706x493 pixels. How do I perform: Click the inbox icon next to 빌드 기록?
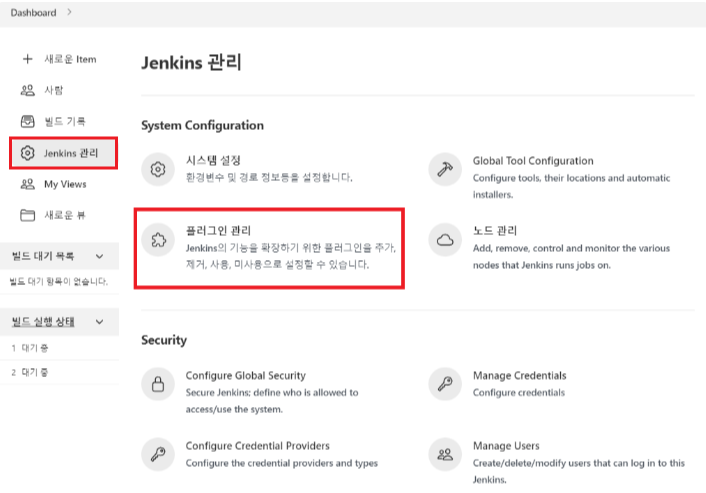27,121
